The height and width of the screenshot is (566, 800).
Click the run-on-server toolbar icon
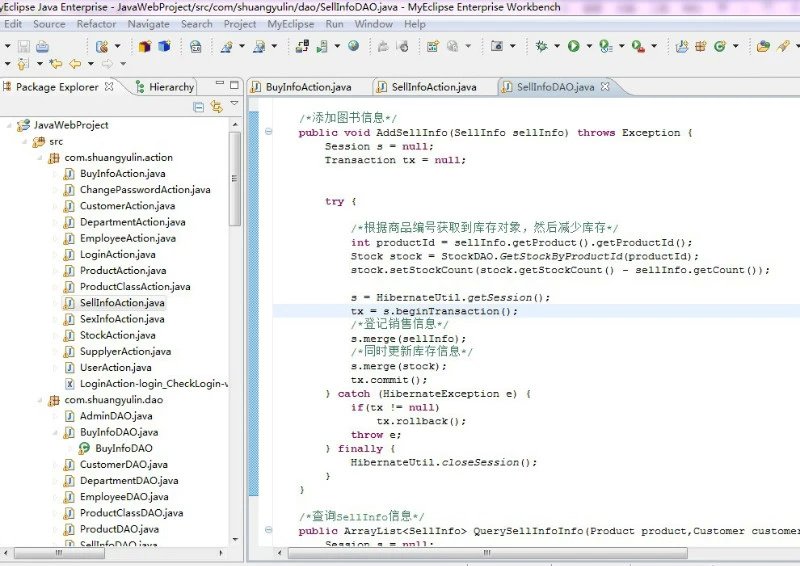322,47
